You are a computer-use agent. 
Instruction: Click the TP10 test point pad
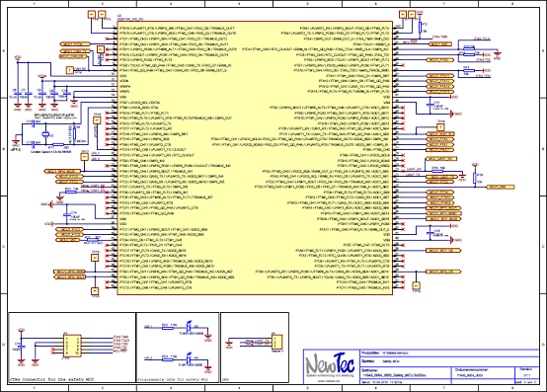102,14
